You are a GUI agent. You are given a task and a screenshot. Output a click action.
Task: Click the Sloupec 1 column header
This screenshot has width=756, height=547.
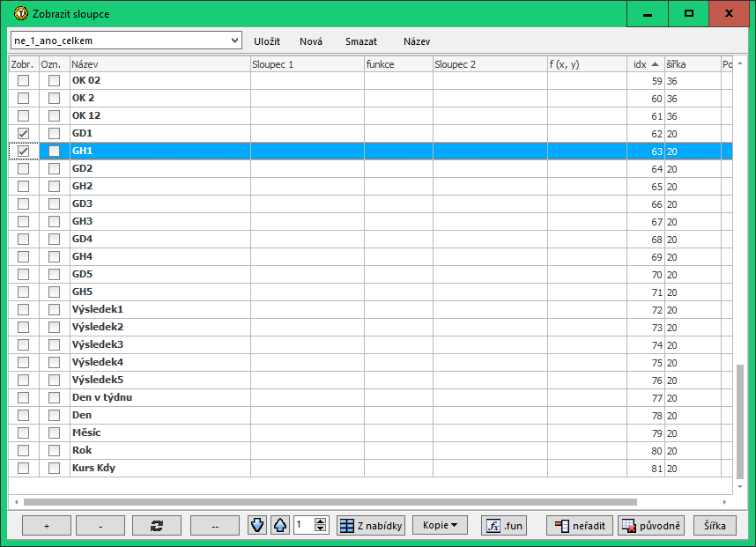(308, 64)
